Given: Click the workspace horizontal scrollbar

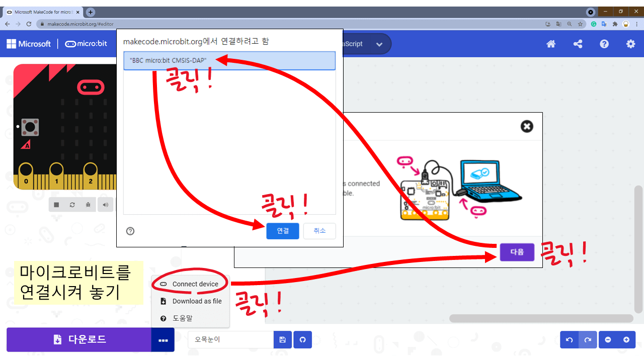Looking at the screenshot, I should (541, 318).
